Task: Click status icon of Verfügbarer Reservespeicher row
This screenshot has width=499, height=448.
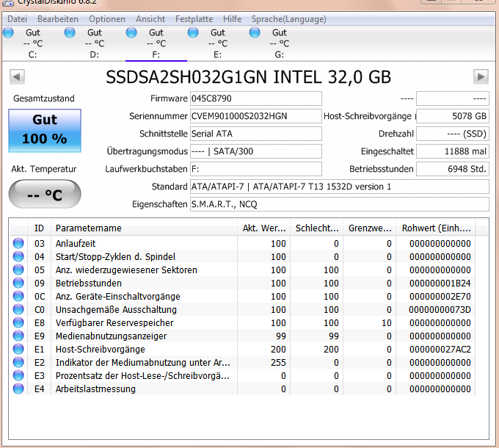Action: coord(18,322)
